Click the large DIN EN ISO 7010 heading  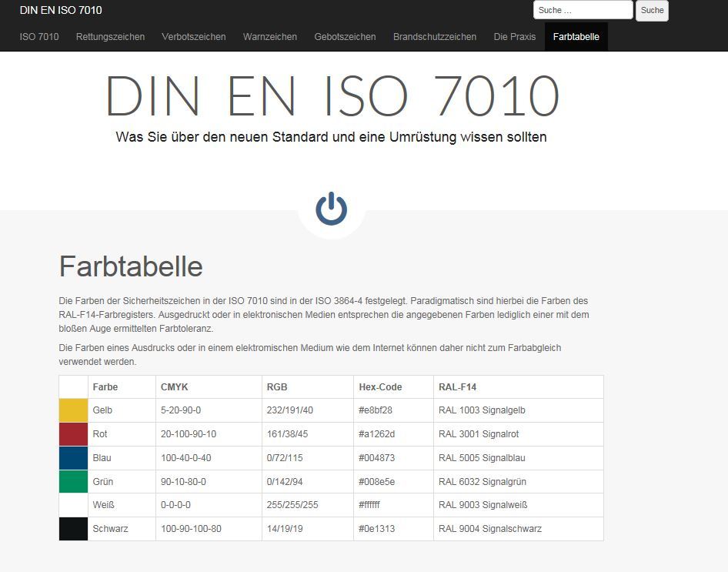point(332,96)
